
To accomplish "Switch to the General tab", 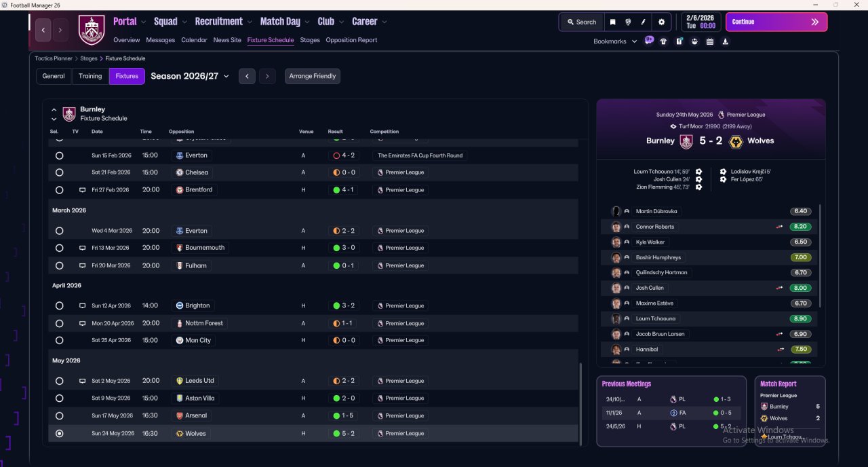I will coord(54,76).
